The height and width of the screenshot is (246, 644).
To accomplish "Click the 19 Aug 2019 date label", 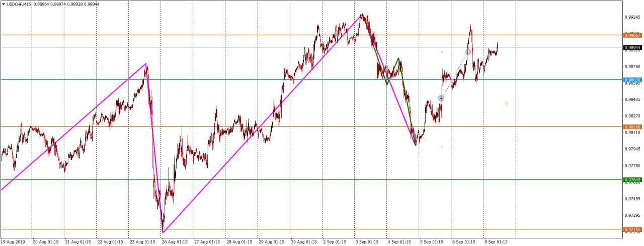I will (14, 241).
